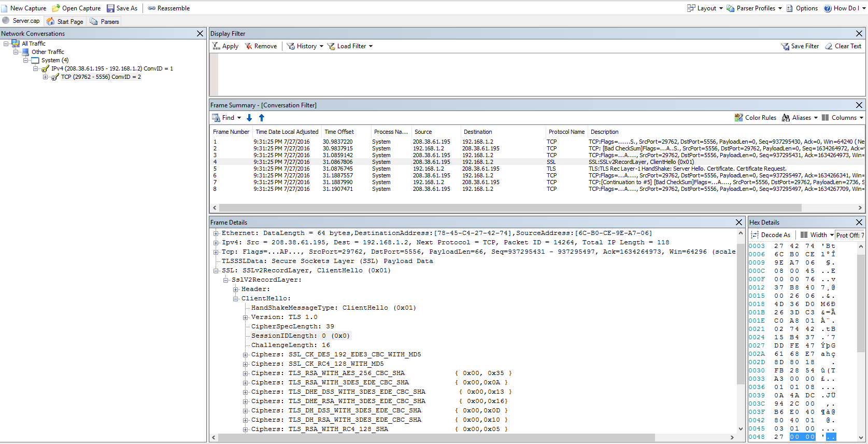868x444 pixels.
Task: Collapse the ClientHello node
Action: 236,299
